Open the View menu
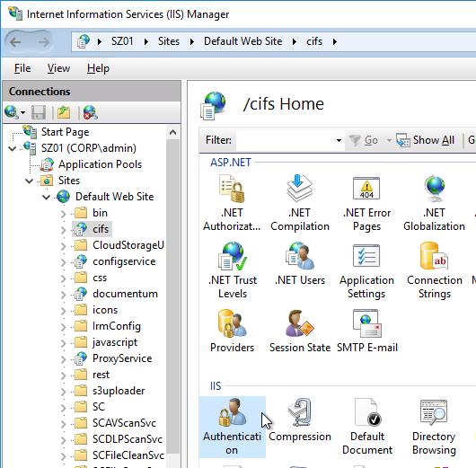 coord(58,68)
